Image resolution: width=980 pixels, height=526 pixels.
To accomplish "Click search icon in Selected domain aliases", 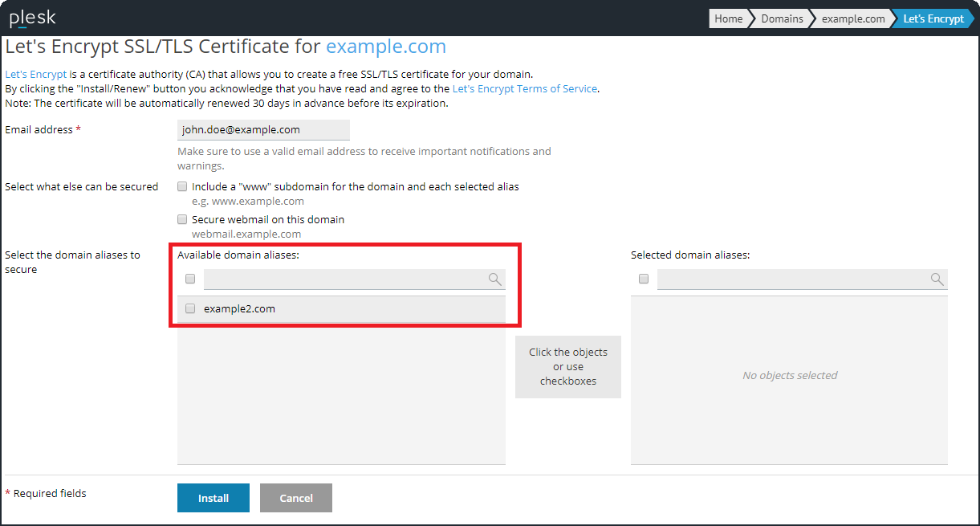I will pos(937,279).
